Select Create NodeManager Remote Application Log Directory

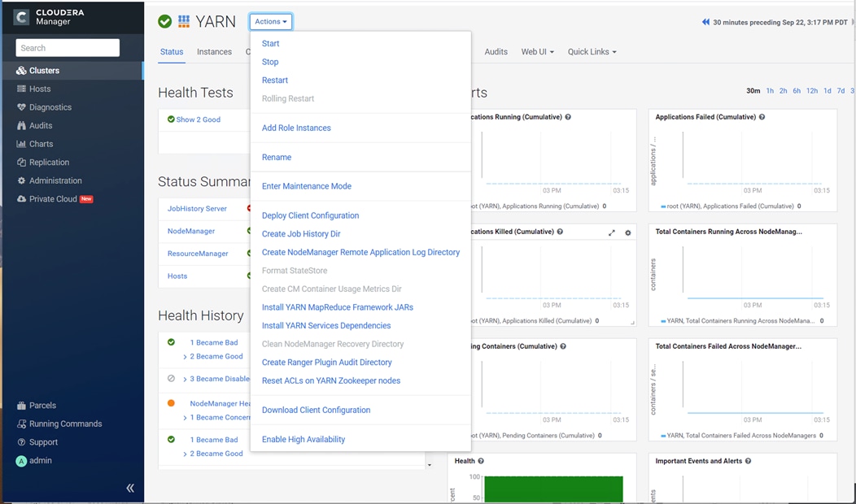tap(360, 252)
